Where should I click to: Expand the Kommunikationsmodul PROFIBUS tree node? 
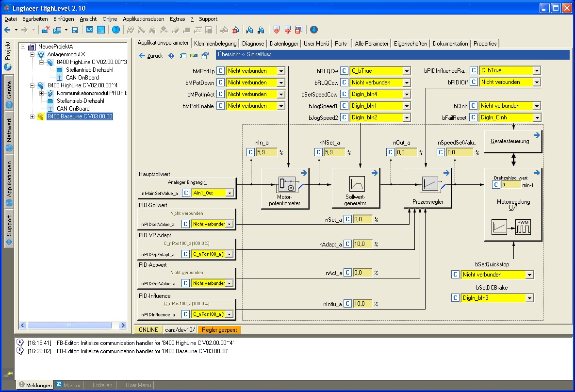[x=42, y=93]
